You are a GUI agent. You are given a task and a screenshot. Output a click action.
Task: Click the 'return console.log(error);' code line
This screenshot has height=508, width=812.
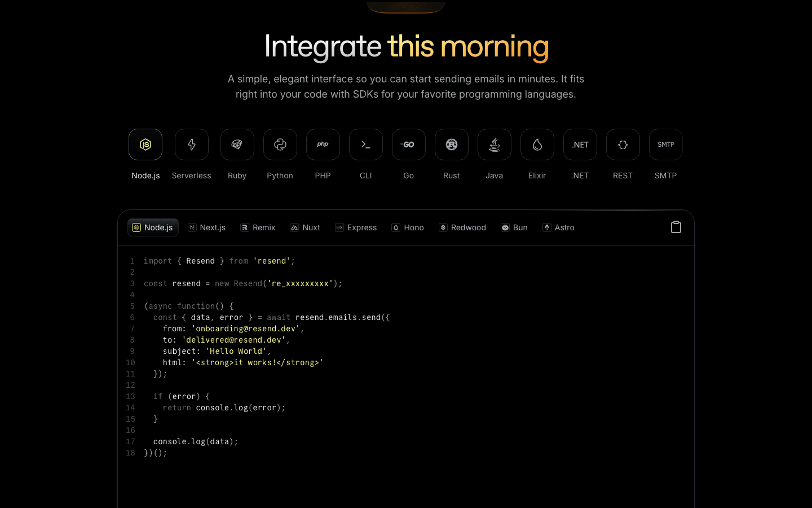[224, 408]
